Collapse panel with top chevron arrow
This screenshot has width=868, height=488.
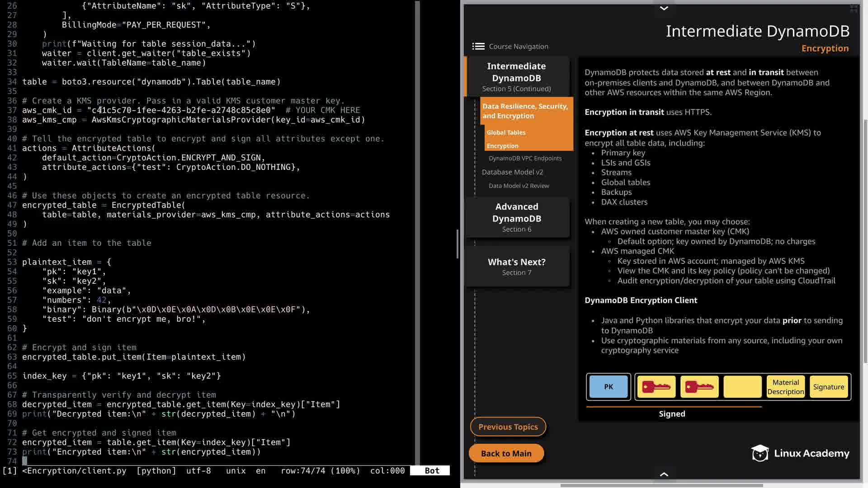click(x=664, y=8)
